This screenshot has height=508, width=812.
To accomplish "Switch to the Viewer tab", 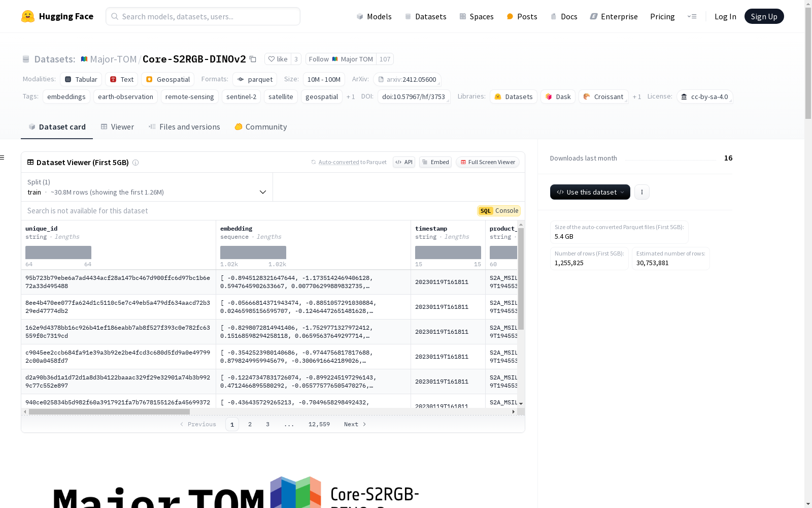I will pyautogui.click(x=117, y=127).
